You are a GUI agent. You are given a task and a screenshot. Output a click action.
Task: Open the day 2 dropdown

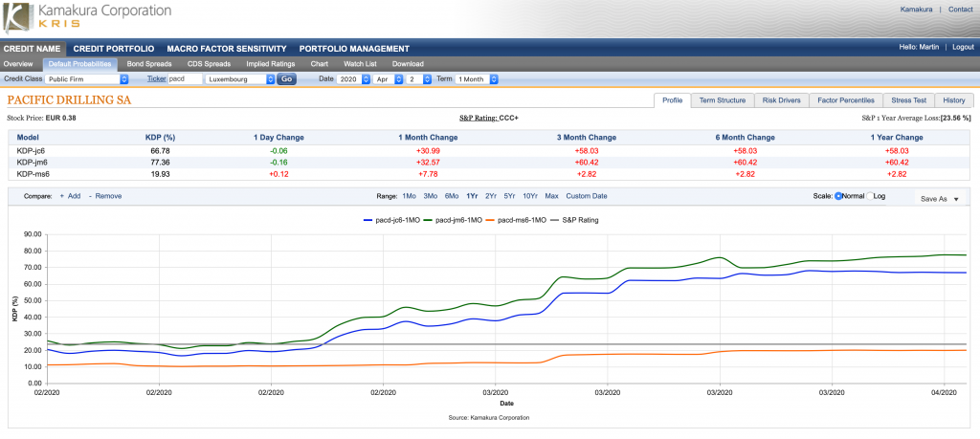coord(419,79)
